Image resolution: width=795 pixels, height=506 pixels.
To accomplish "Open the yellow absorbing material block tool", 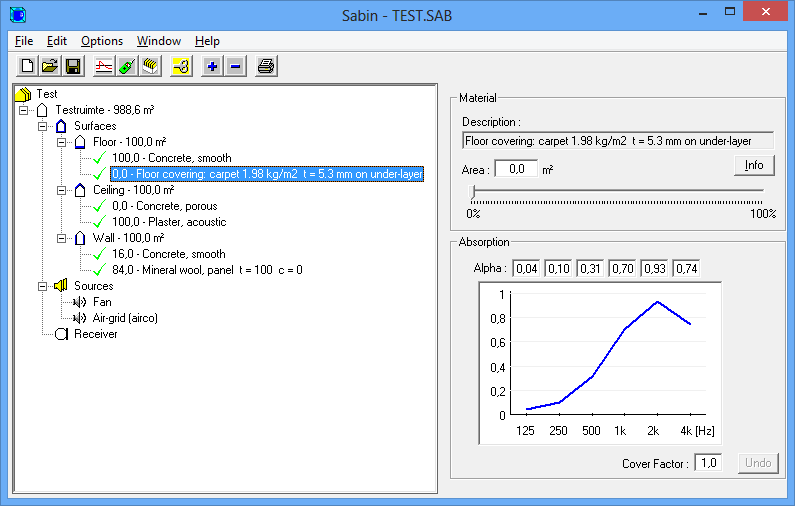I will point(150,66).
